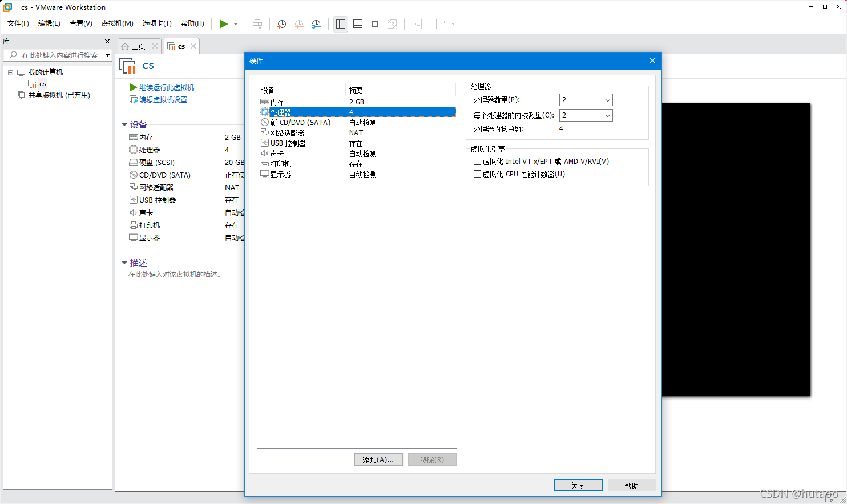Open stretch display dropdown arrow
The width and height of the screenshot is (847, 504).
click(x=453, y=24)
